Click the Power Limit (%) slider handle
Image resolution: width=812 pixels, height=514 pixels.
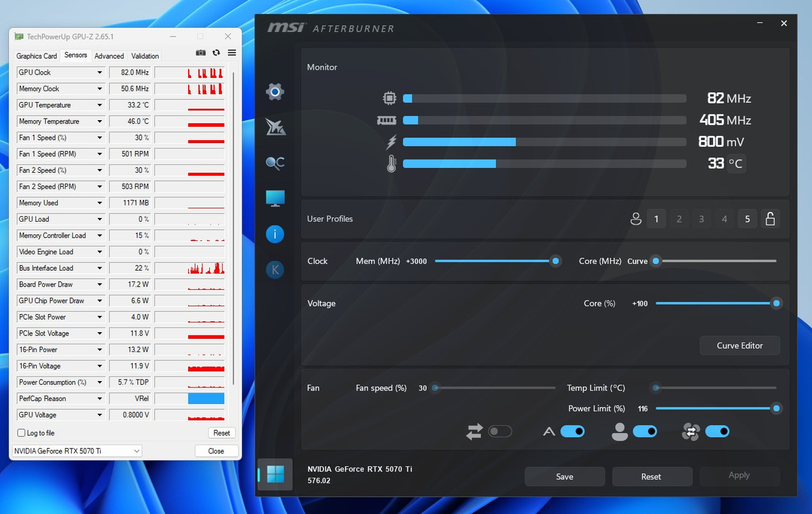click(x=776, y=409)
